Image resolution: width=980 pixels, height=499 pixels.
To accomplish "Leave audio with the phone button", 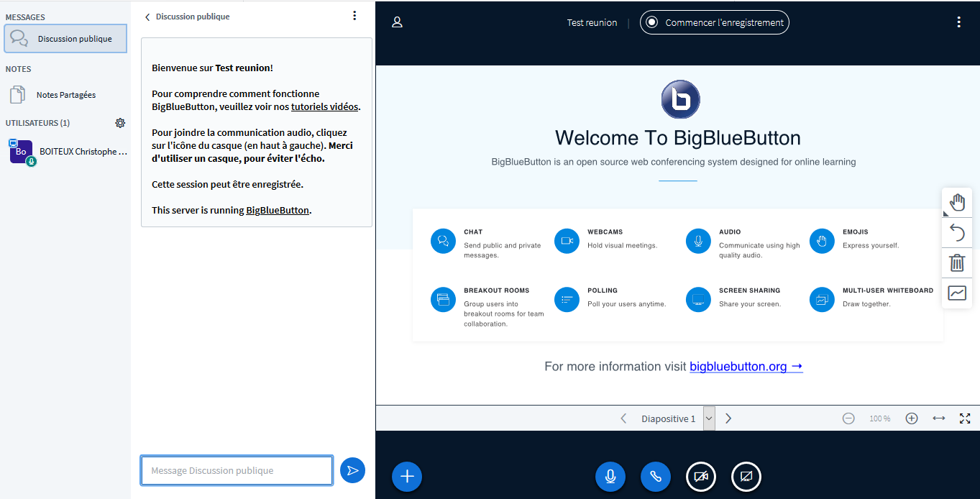I will pyautogui.click(x=656, y=477).
